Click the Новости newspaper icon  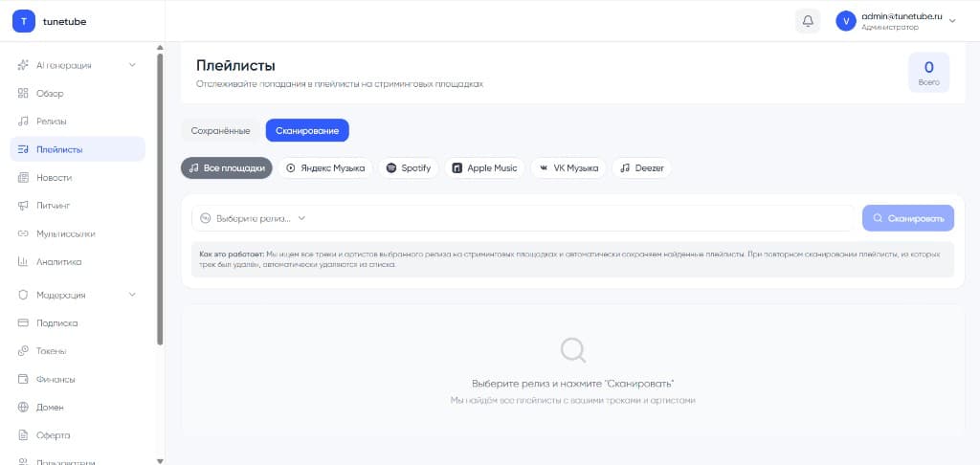(x=23, y=178)
